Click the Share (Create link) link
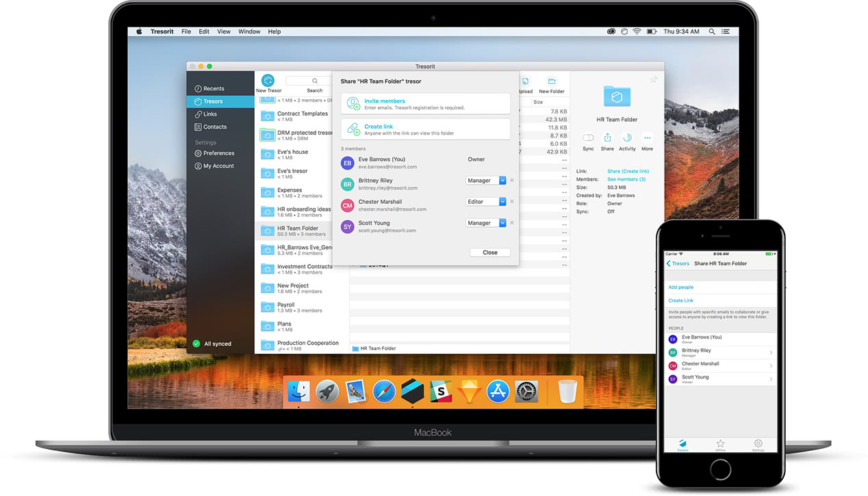The image size is (868, 496). point(628,171)
